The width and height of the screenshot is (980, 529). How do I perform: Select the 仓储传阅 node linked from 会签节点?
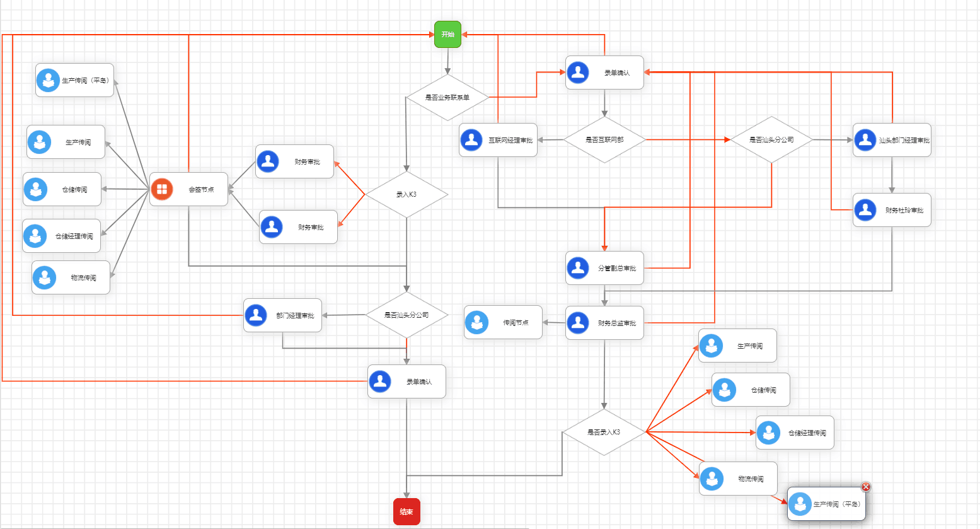(62, 189)
